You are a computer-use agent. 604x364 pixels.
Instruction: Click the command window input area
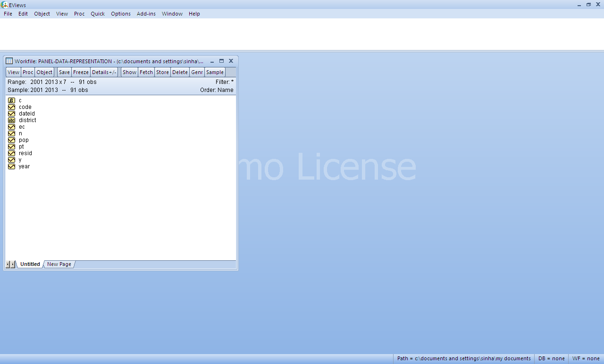tap(302, 34)
